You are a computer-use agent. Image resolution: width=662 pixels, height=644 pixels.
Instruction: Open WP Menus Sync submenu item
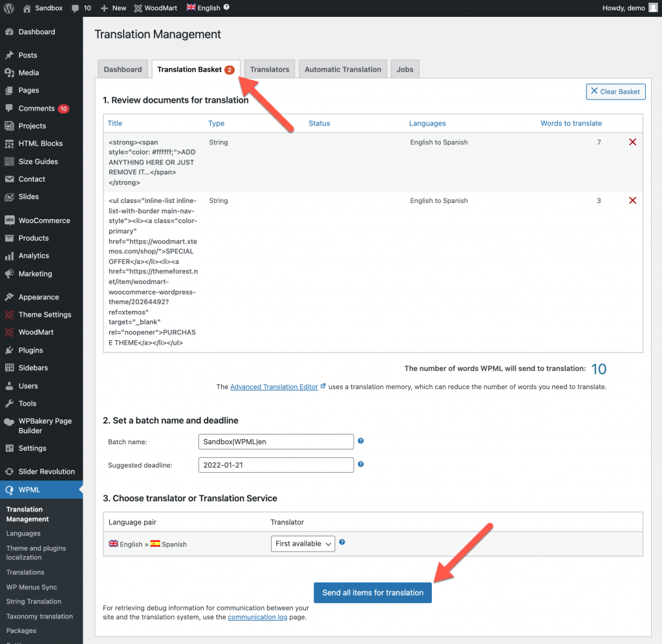[32, 587]
